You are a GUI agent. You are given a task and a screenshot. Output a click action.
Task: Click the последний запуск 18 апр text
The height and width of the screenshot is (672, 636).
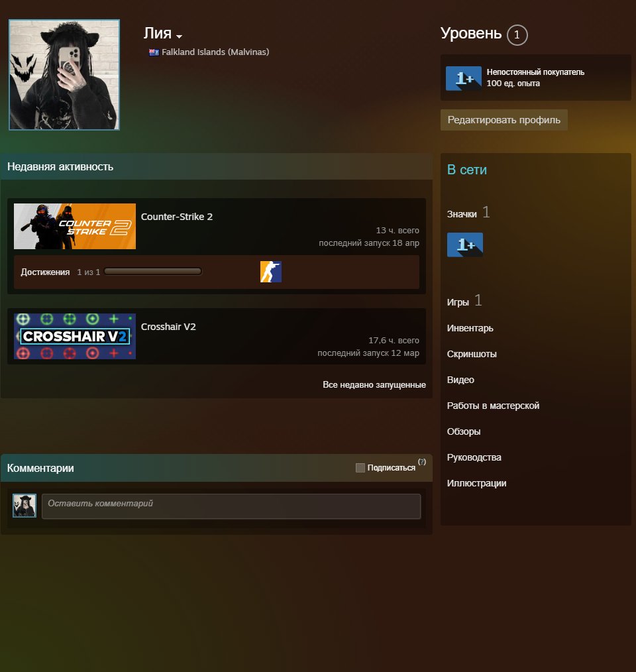tap(369, 243)
